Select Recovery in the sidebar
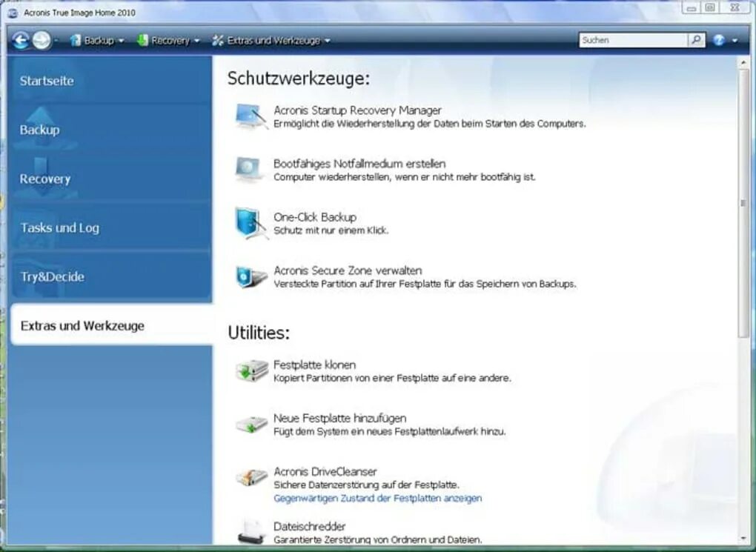Screen dimensions: 756x552 [111, 179]
